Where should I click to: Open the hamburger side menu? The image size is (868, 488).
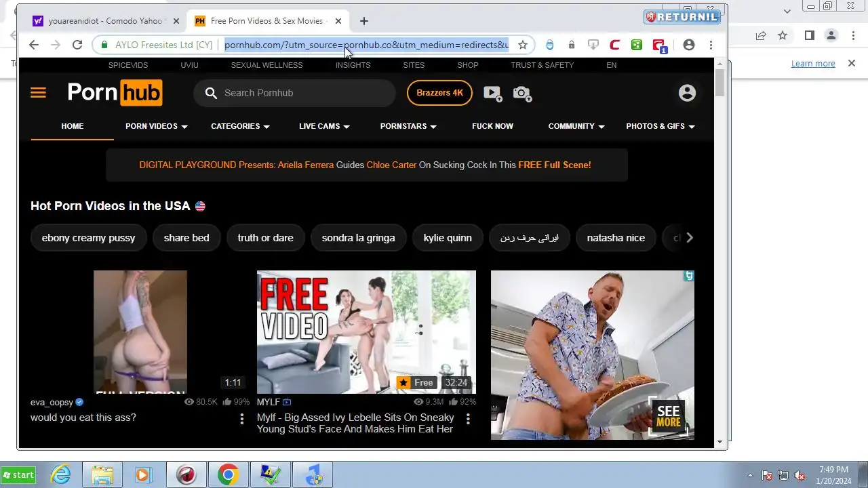click(38, 93)
